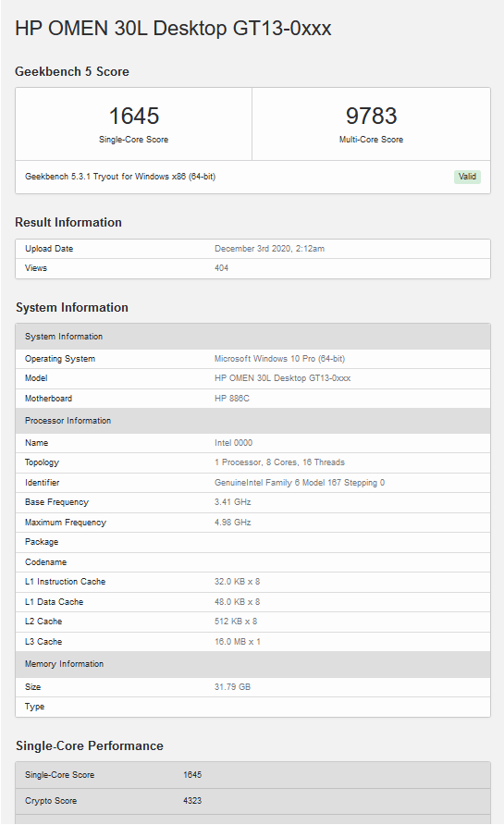Image resolution: width=504 pixels, height=825 pixels.
Task: Select the 9783 multi-core score value
Action: click(371, 117)
